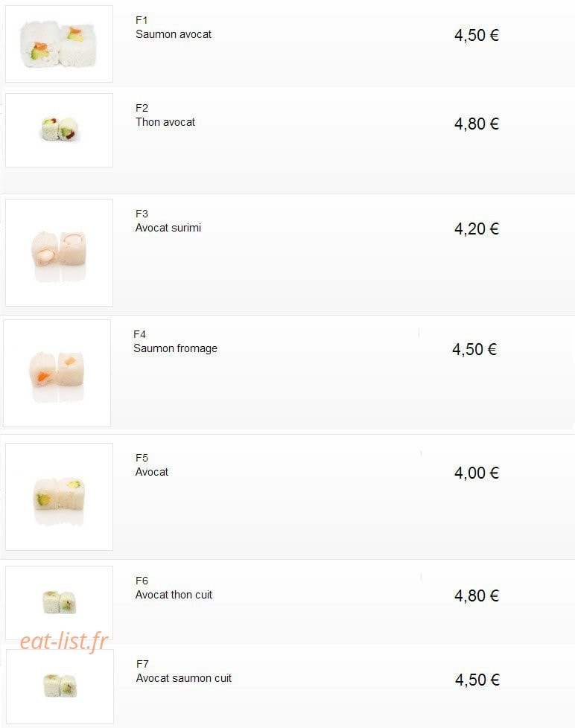
Task: Click the Avocat thon cuit item name
Action: (174, 595)
